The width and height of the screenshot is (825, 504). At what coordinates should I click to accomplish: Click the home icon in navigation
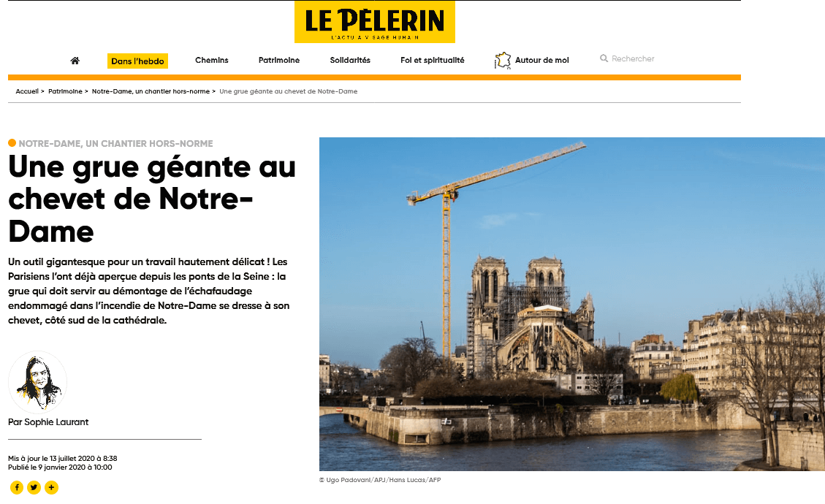point(75,61)
